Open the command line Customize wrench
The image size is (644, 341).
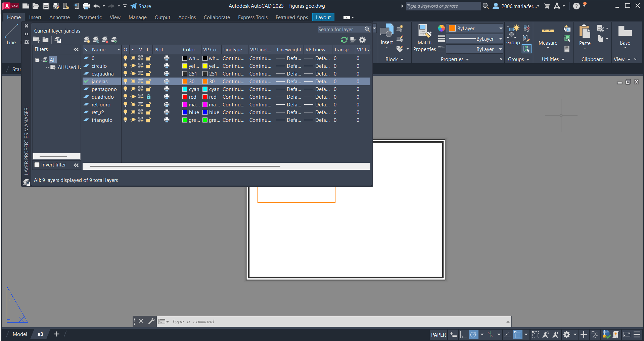pos(151,321)
